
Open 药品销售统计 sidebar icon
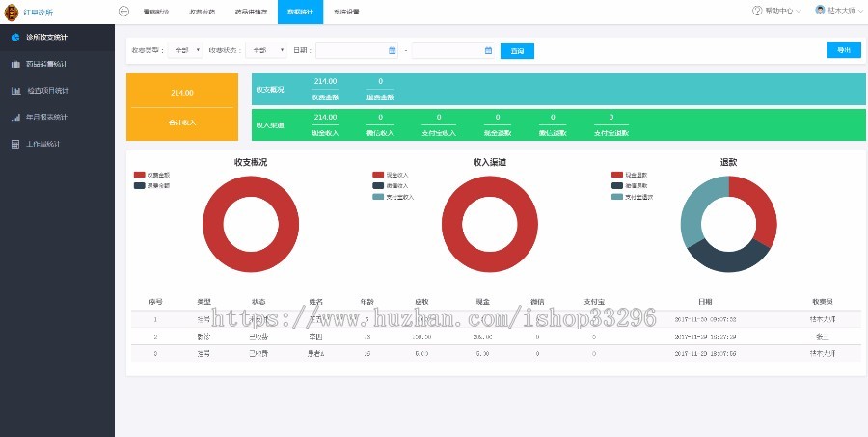point(15,64)
